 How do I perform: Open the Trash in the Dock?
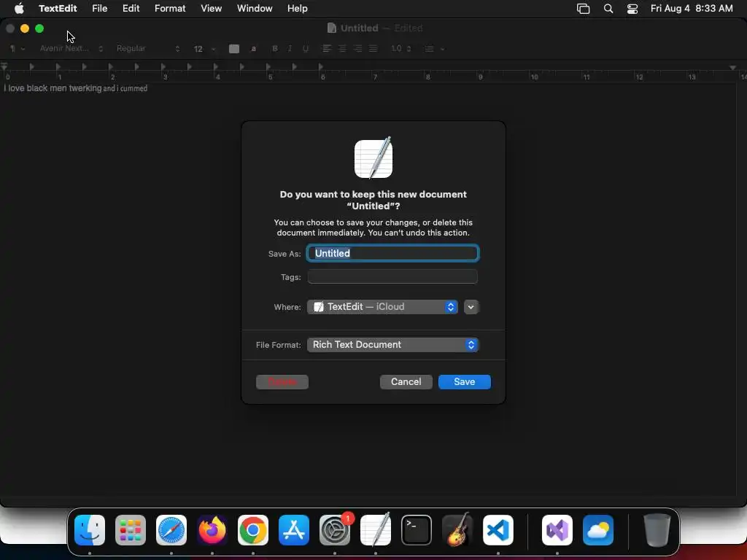[x=657, y=529]
